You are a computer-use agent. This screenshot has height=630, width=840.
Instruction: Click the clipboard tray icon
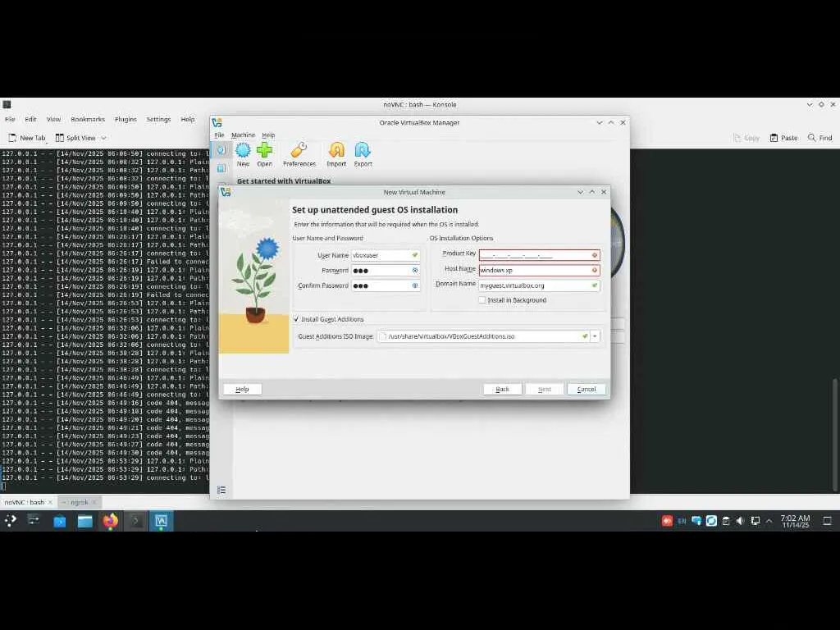tap(726, 521)
